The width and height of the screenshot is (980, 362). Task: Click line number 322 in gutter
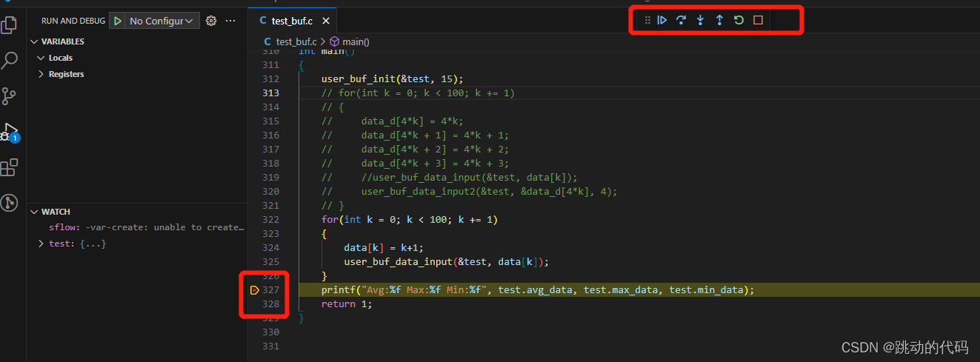tap(270, 220)
